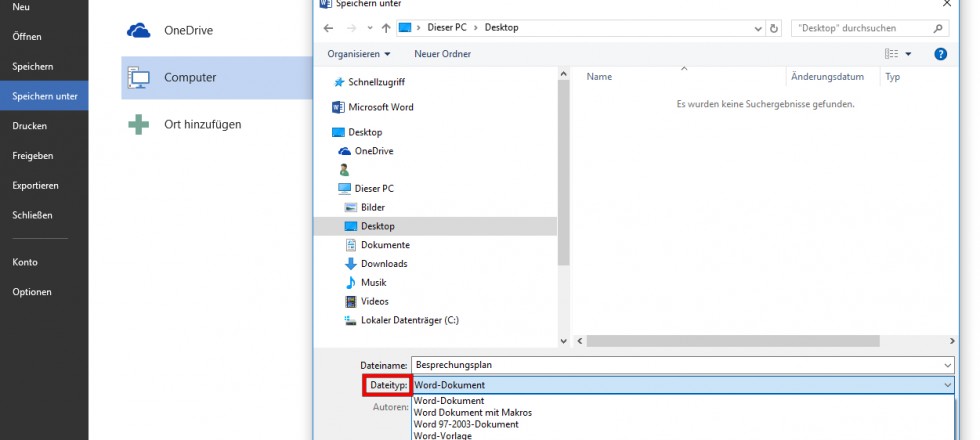The height and width of the screenshot is (440, 980).
Task: Click the user account icon in the tree
Action: click(x=344, y=170)
